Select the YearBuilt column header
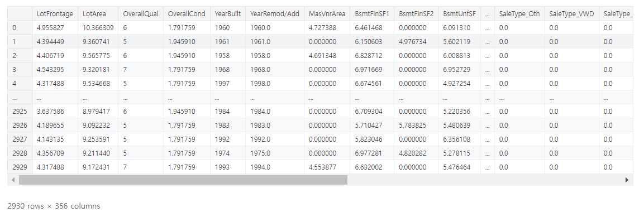Viewport: 644px width, 217px height. coord(228,13)
